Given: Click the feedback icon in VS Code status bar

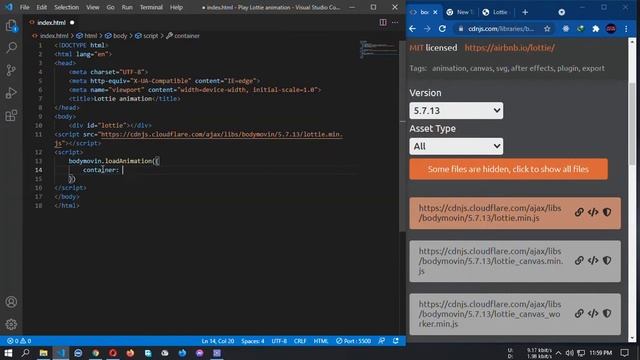Looking at the screenshot, I should coord(382,341).
